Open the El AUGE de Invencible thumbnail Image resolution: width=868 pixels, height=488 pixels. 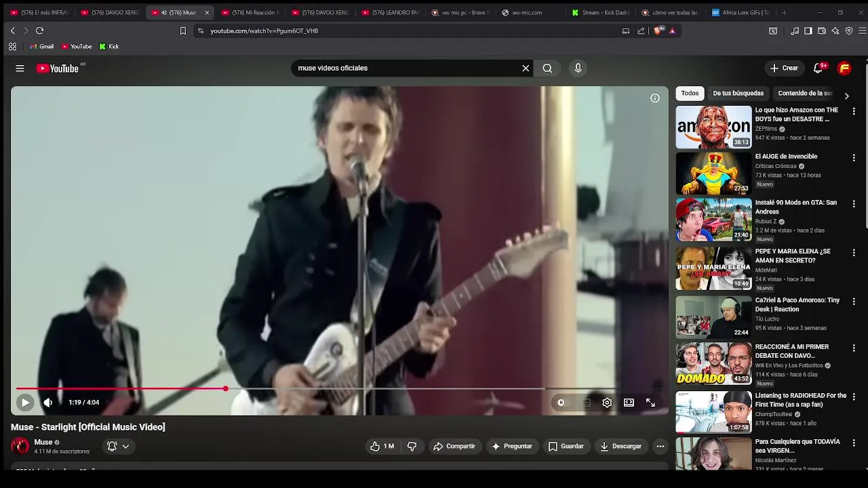[x=713, y=174]
